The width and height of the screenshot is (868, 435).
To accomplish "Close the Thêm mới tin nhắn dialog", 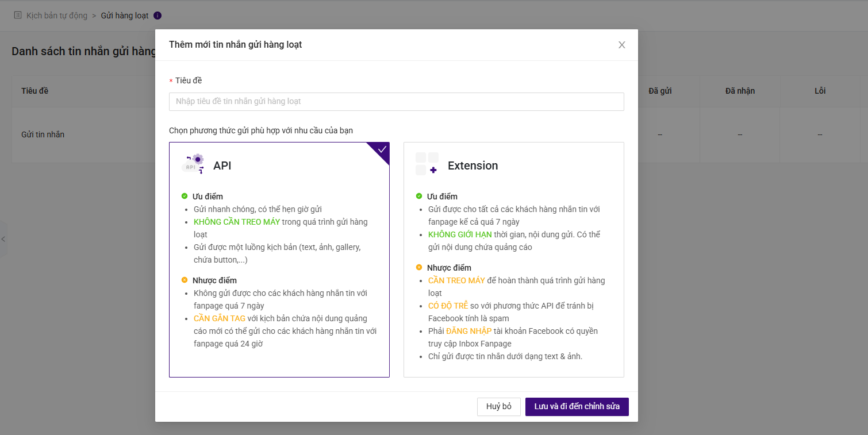I will click(x=621, y=45).
